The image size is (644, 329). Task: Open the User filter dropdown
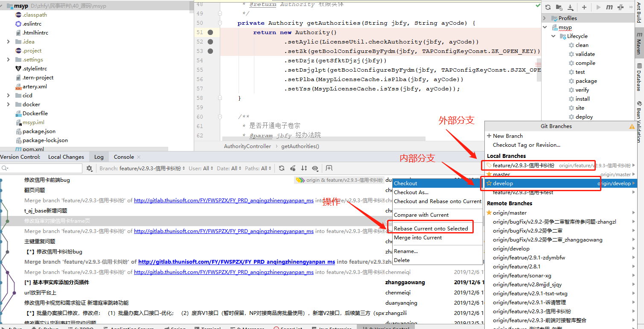click(200, 169)
